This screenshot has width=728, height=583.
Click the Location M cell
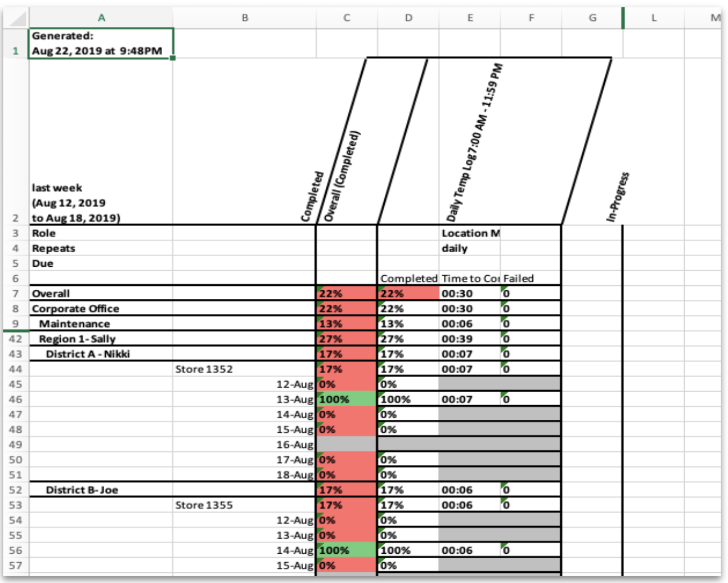[x=470, y=233]
